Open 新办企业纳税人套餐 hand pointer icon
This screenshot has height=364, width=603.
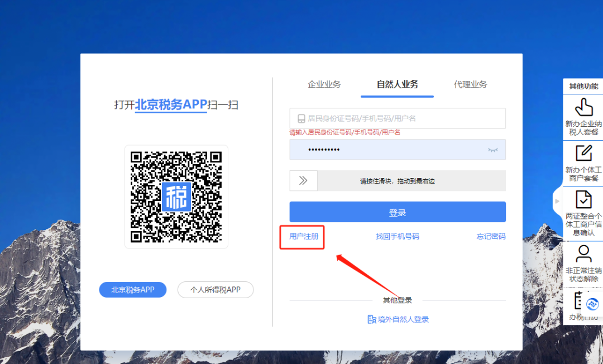pyautogui.click(x=584, y=107)
